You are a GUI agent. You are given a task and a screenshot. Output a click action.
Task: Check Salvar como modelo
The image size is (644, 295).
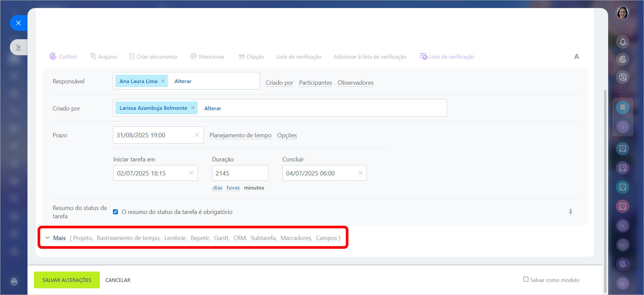pyautogui.click(x=526, y=279)
